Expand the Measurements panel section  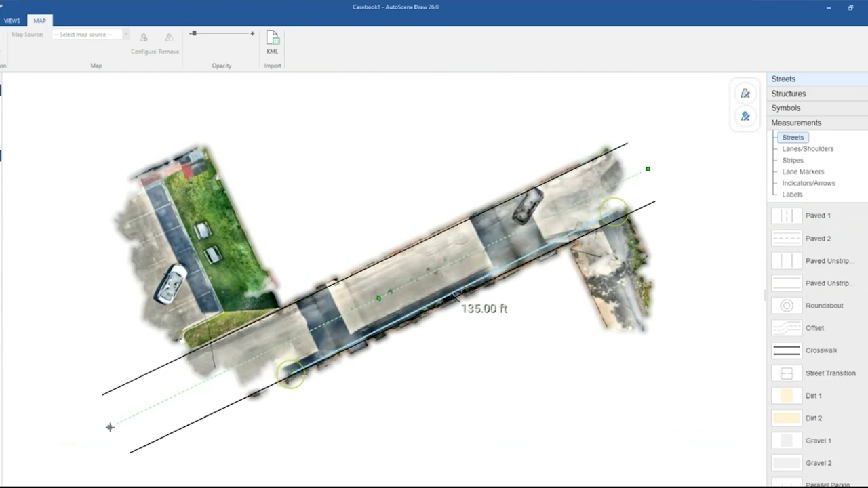pos(817,123)
